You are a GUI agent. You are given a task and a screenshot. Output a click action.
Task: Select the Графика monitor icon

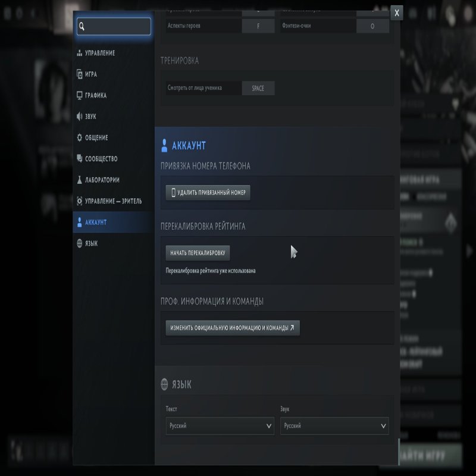[80, 96]
